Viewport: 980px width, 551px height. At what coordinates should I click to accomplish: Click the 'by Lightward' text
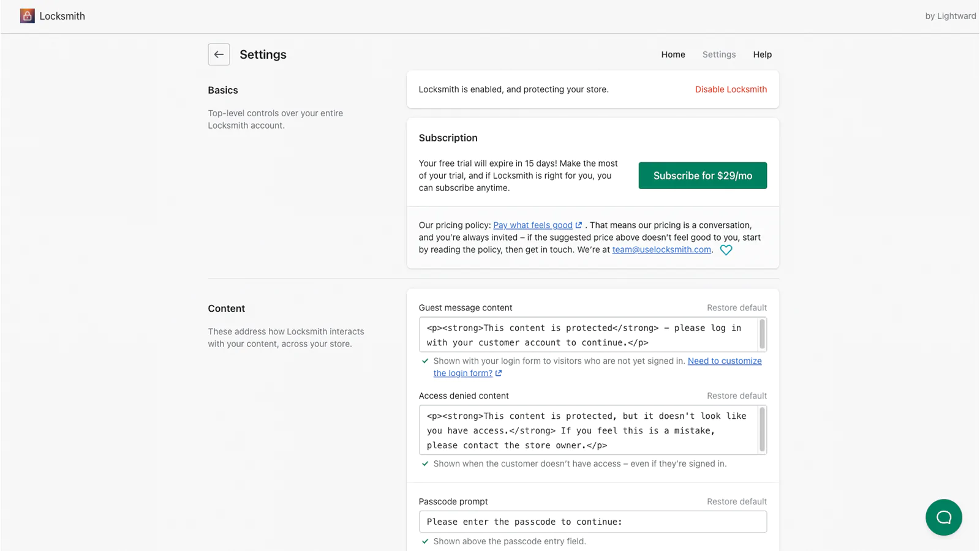pos(951,16)
